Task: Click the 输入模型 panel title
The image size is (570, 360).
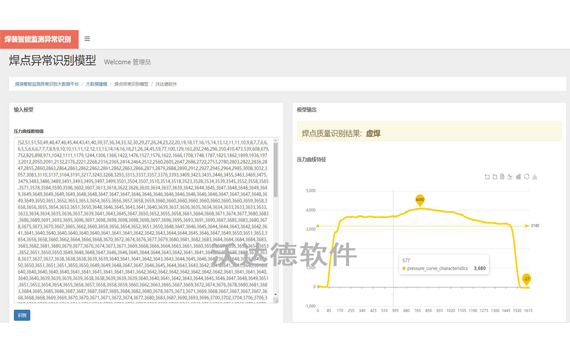Action: tap(24, 109)
